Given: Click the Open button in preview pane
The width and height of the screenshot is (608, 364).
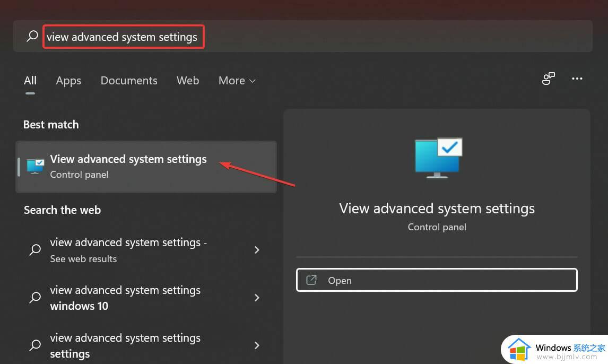Looking at the screenshot, I should click(x=437, y=280).
